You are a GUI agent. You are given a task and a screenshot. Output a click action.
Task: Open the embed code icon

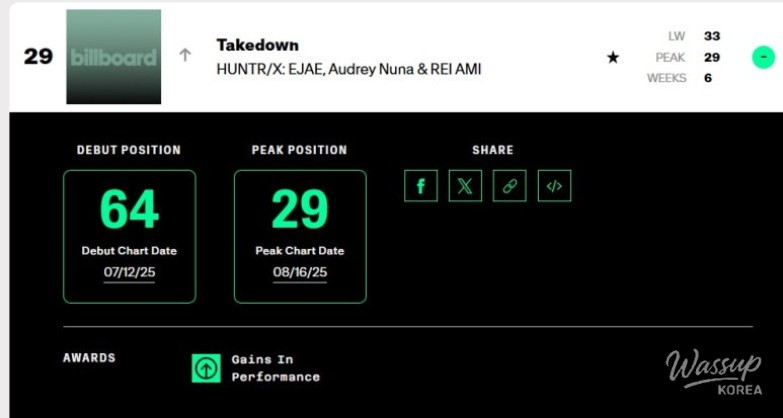click(x=554, y=186)
